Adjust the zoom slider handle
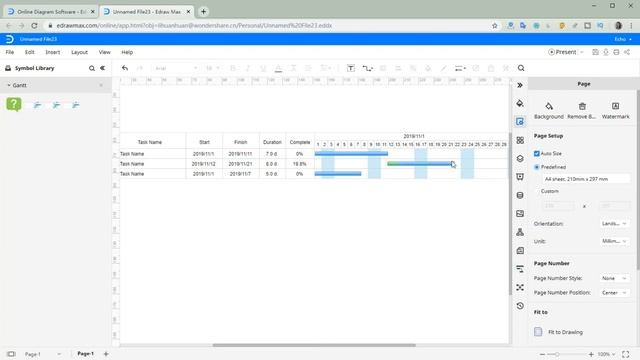Image resolution: width=640 pixels, height=360 pixels. coord(557,354)
